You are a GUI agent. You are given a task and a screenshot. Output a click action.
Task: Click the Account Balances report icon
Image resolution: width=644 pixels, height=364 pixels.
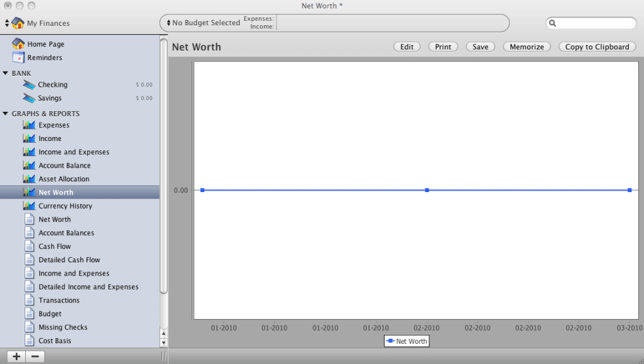pos(29,233)
